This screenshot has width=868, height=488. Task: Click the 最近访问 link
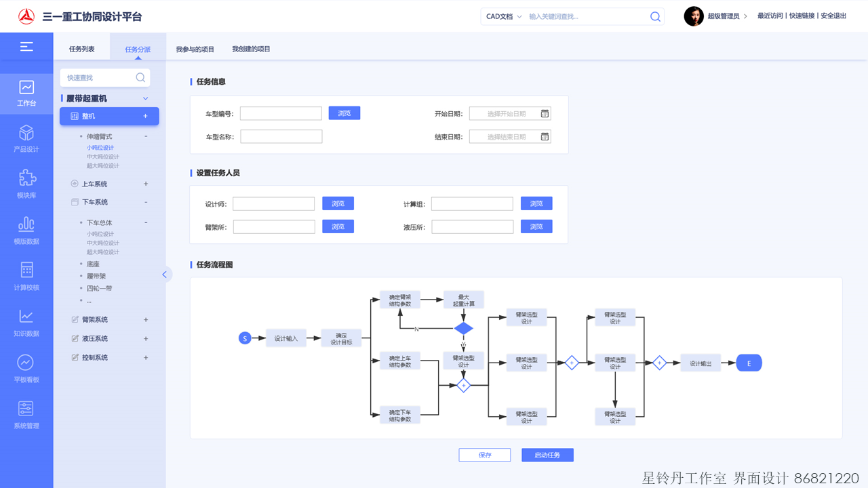770,16
